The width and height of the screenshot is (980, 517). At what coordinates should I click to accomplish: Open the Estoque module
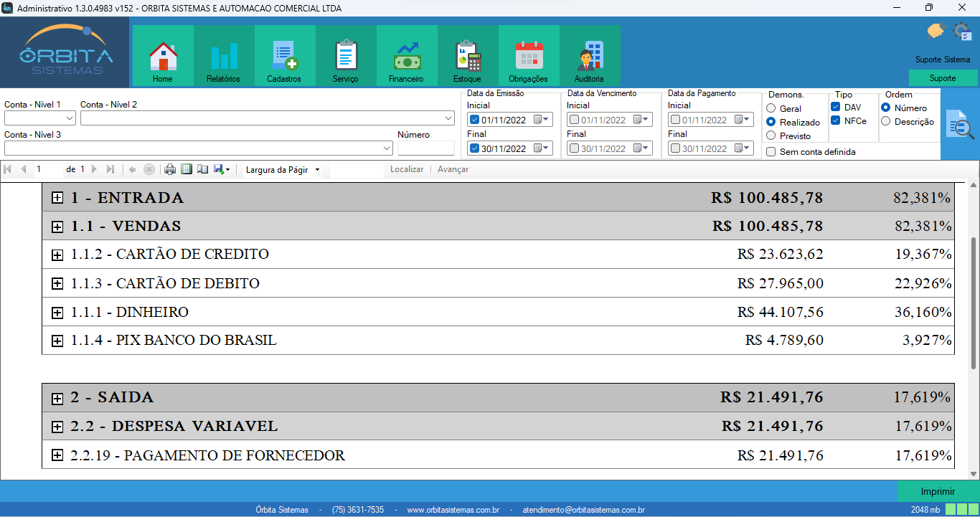467,55
